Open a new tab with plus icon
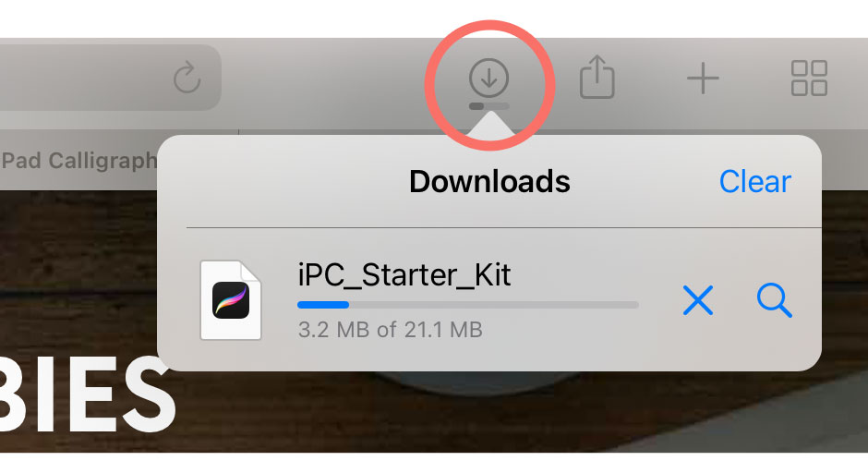The image size is (868, 473). (x=703, y=79)
